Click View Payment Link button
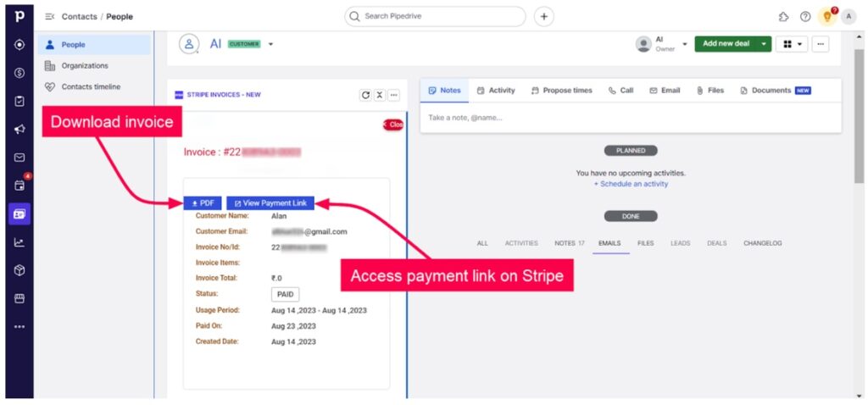The width and height of the screenshot is (868, 405). [x=270, y=203]
